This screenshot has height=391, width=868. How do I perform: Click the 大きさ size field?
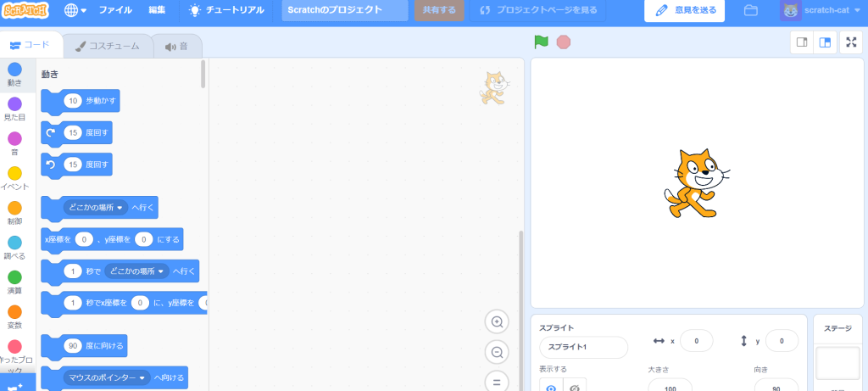pyautogui.click(x=670, y=386)
